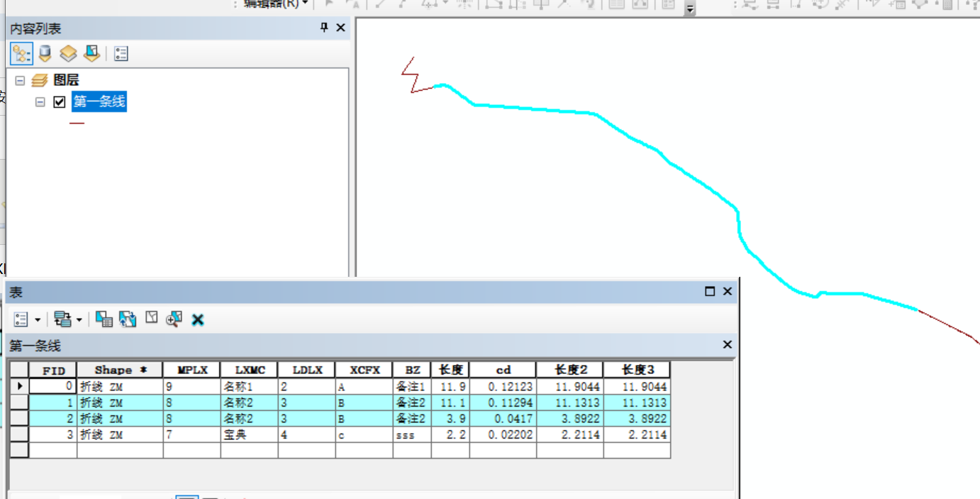Screen dimensions: 980x499
Task: Click the 0.0417 cell
Action: (x=503, y=418)
